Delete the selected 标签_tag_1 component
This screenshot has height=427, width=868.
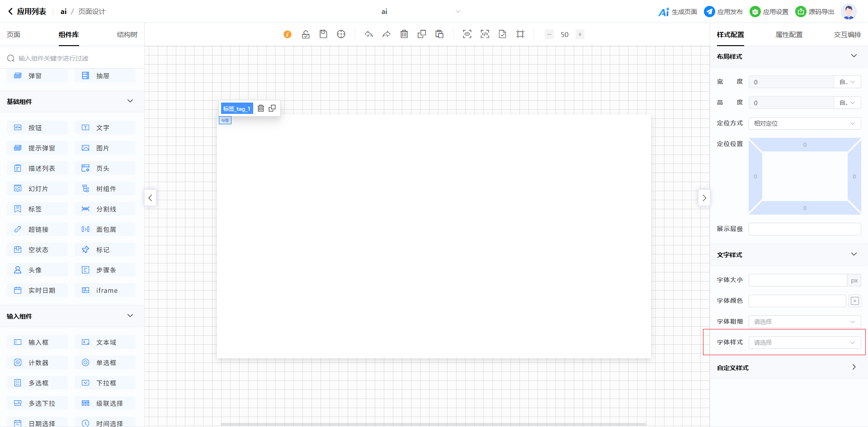click(x=261, y=108)
